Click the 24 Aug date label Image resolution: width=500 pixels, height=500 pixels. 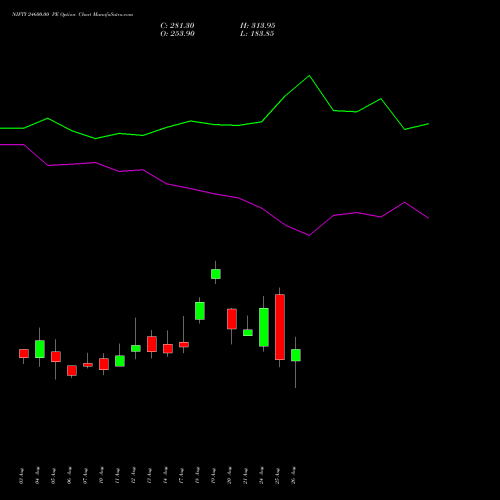coord(261,475)
